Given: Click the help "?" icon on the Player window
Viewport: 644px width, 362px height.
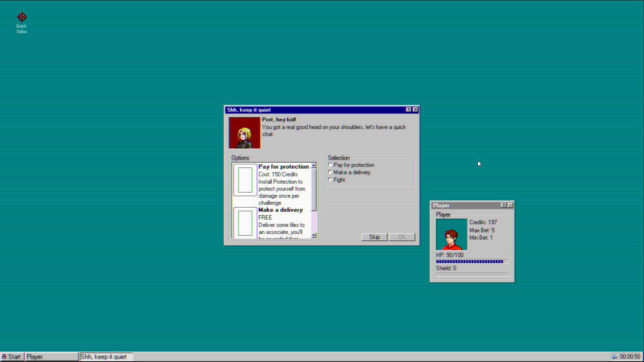Looking at the screenshot, I should pyautogui.click(x=503, y=205).
